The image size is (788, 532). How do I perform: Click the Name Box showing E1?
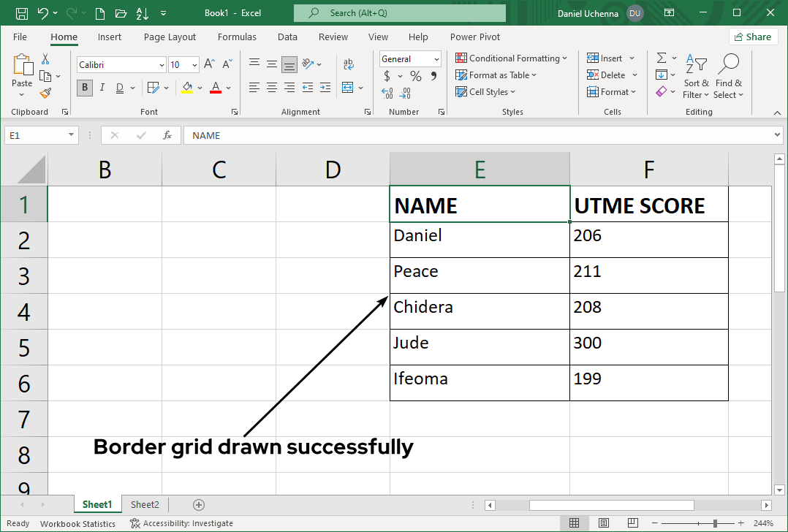[x=35, y=135]
